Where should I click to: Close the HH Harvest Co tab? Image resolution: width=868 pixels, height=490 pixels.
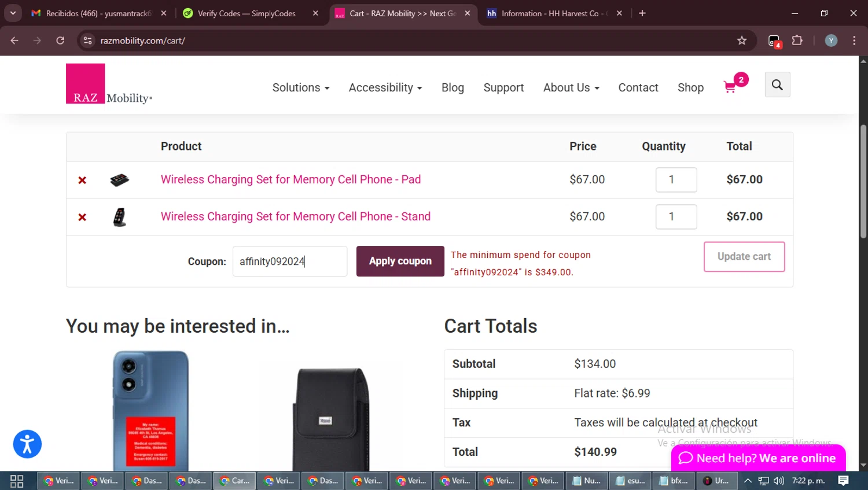coord(619,13)
